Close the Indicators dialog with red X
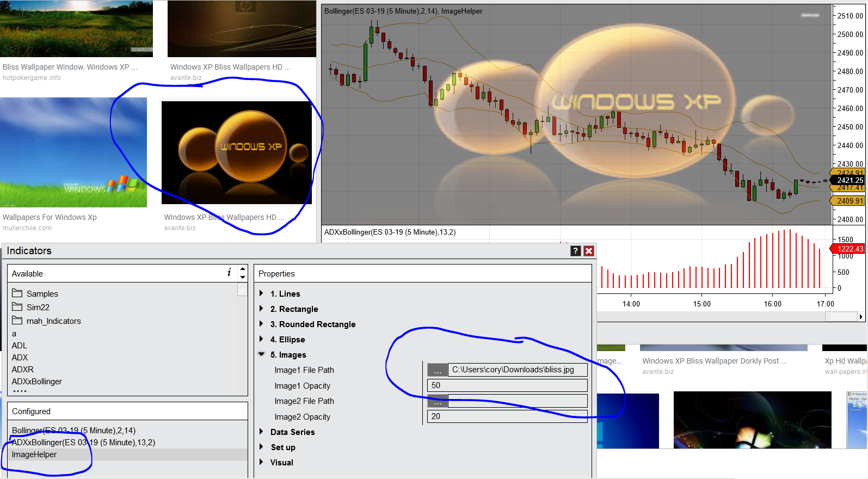 pos(589,251)
